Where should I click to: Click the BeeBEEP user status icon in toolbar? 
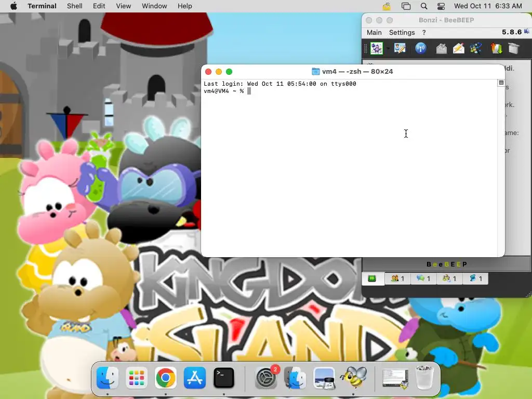(x=376, y=48)
